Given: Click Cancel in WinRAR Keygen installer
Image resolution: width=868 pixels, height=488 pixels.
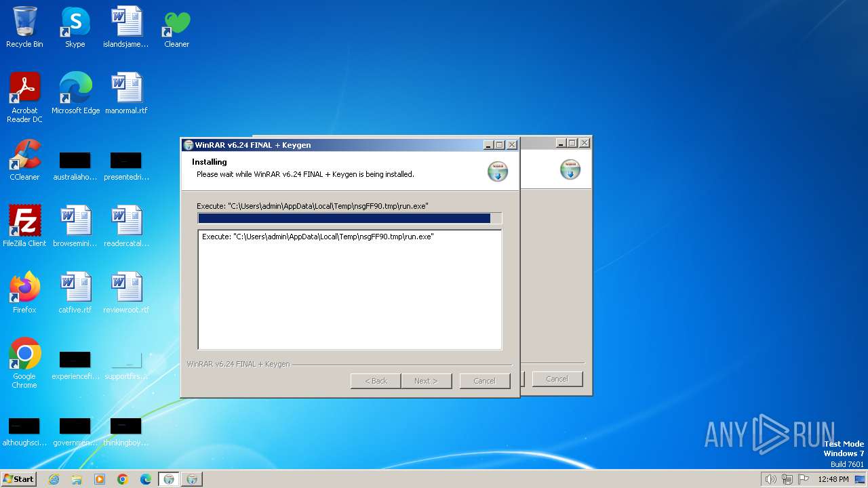Looking at the screenshot, I should (485, 381).
